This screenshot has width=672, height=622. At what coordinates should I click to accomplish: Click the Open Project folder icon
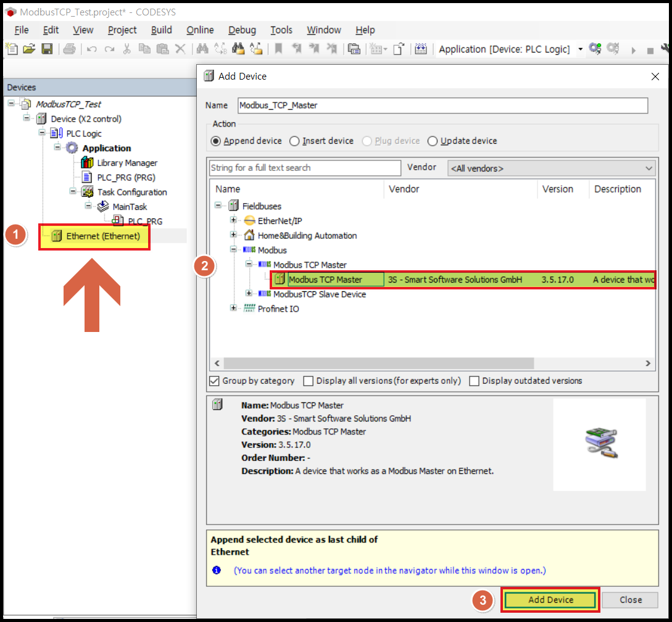(x=29, y=49)
